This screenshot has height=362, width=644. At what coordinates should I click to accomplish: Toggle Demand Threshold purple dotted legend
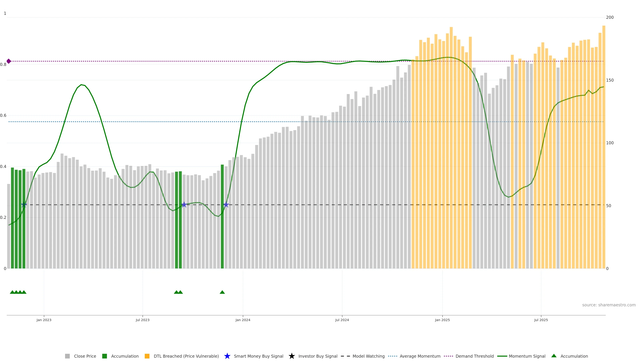pos(448,356)
